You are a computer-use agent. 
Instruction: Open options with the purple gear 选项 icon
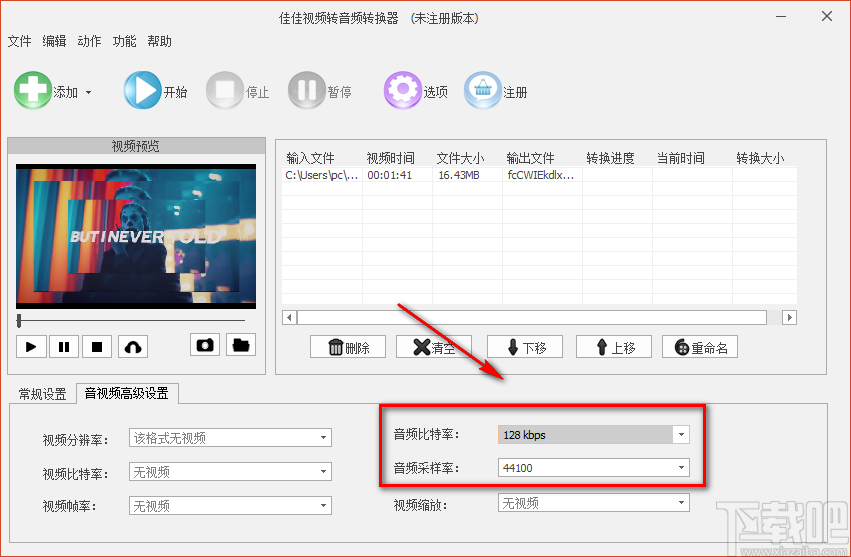click(402, 90)
